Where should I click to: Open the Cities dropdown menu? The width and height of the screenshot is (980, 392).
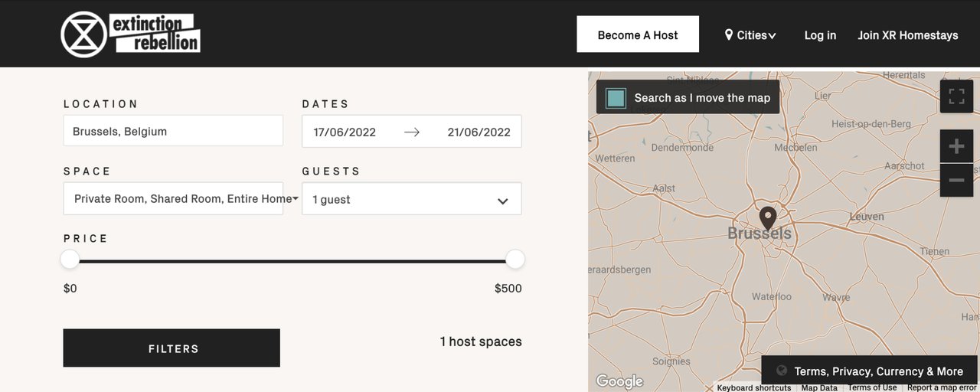pyautogui.click(x=750, y=35)
